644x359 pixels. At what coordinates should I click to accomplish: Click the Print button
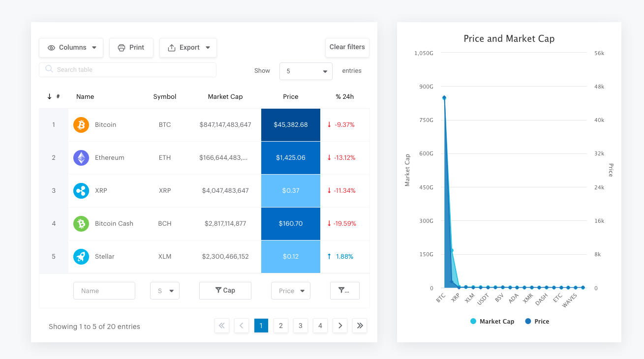click(x=131, y=48)
